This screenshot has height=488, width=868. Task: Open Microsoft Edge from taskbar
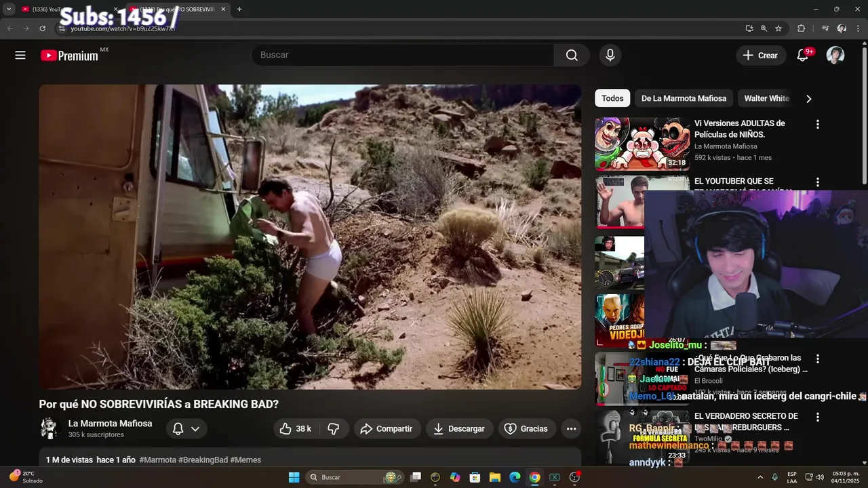pyautogui.click(x=515, y=477)
